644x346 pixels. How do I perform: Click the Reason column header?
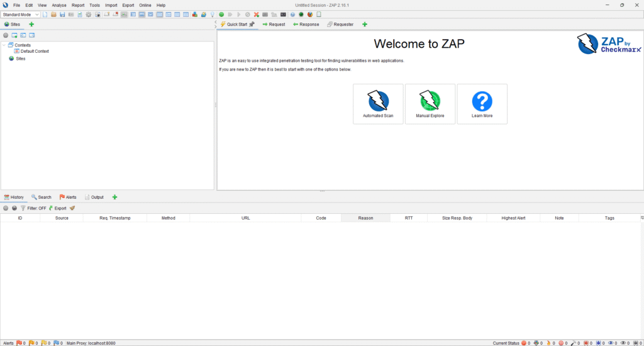pos(365,218)
